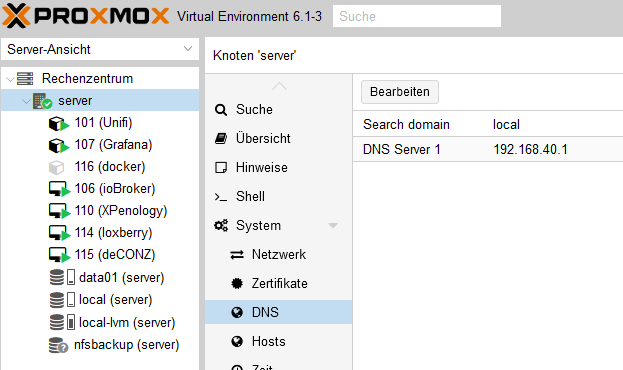
Task: Collapse the server node in the tree
Action: [x=26, y=101]
